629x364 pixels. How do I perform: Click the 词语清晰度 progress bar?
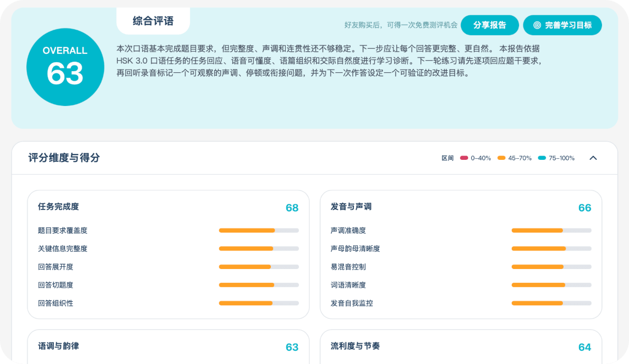tap(551, 285)
